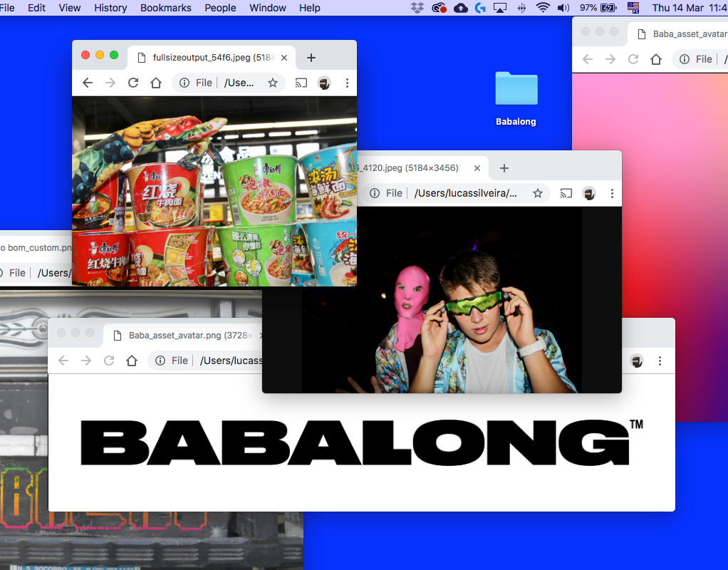Open profile avatar in fullsizeoutput_54f6.jpeg window
The width and height of the screenshot is (728, 570).
324,83
